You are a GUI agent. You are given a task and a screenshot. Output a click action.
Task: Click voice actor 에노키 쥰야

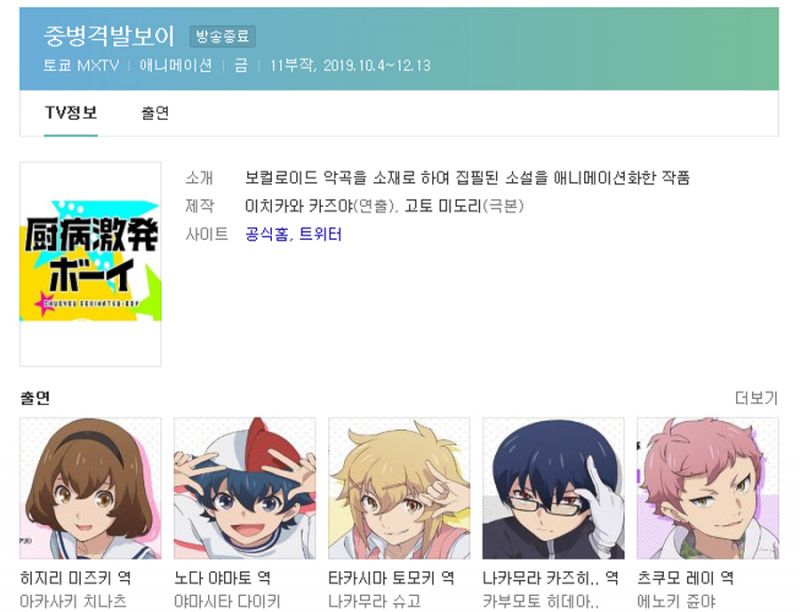click(677, 601)
